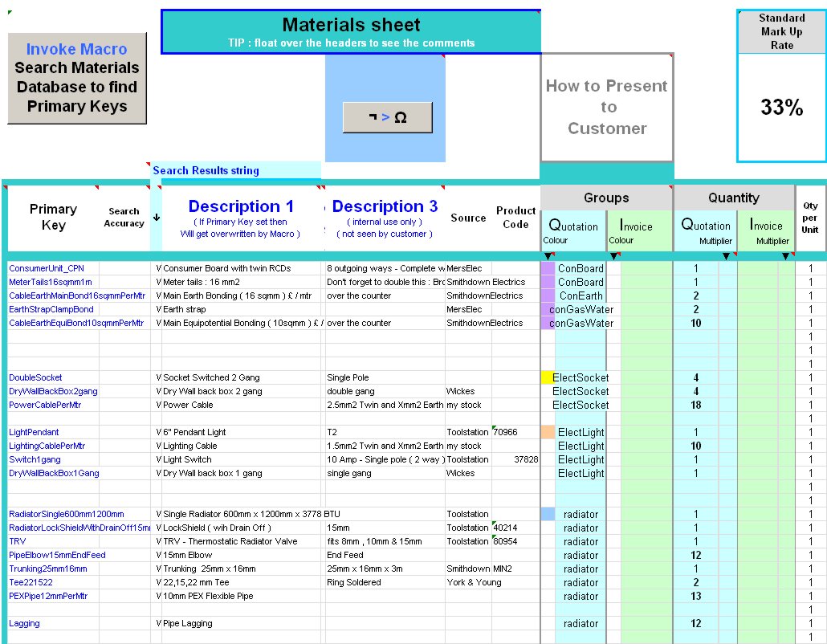Select the Search Results string cell
This screenshot has width=827, height=644.
[235, 170]
